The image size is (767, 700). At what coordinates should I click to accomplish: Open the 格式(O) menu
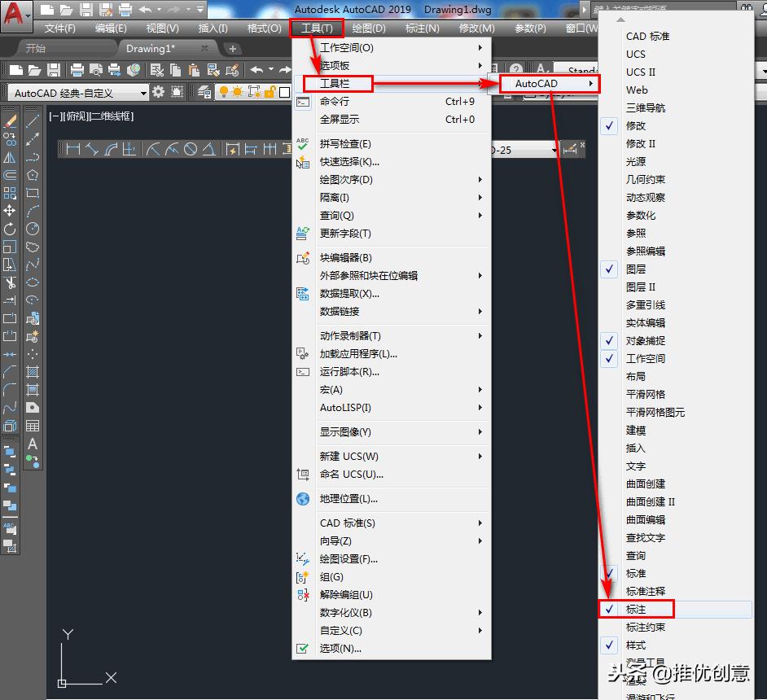click(265, 27)
